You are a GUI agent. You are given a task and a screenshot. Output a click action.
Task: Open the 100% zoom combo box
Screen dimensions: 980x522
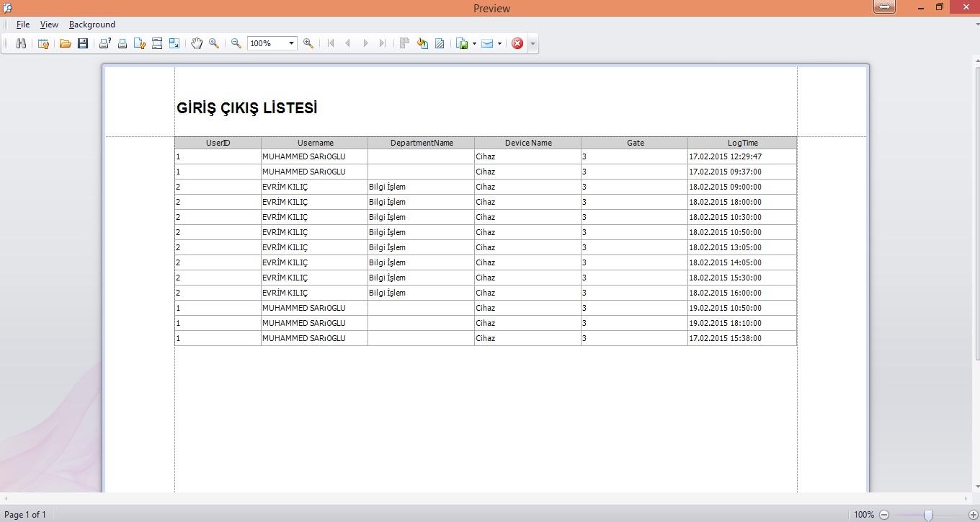(x=272, y=43)
